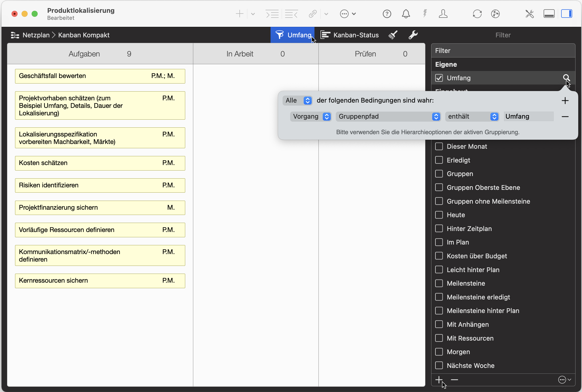Toggle the right sidebar panel icon
The width and height of the screenshot is (582, 392).
(566, 14)
